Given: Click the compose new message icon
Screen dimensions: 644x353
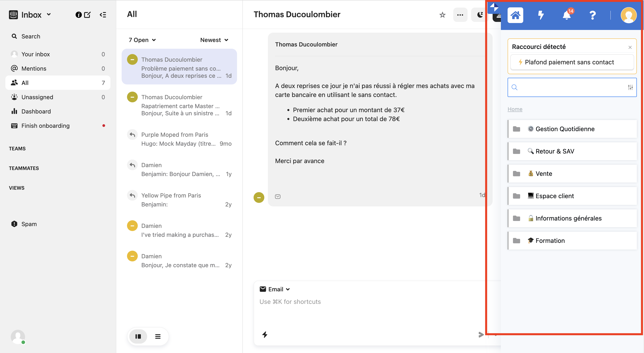Looking at the screenshot, I should [x=87, y=15].
